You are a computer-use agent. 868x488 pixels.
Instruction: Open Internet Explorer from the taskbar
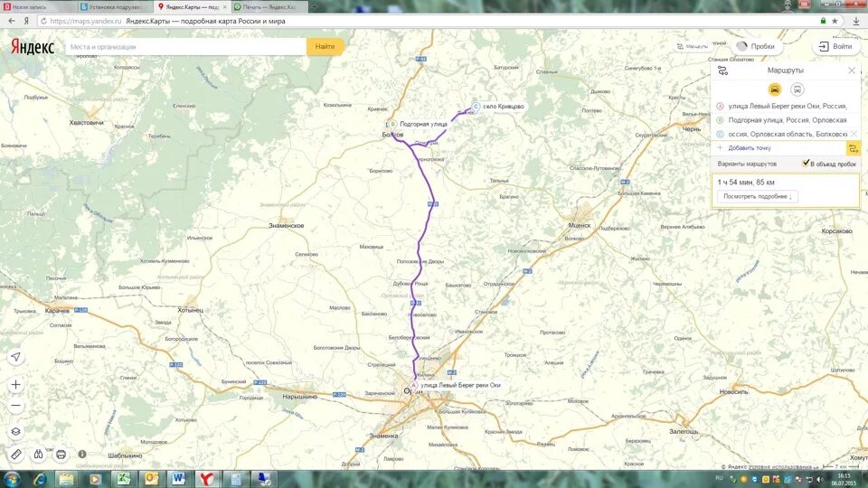39,479
